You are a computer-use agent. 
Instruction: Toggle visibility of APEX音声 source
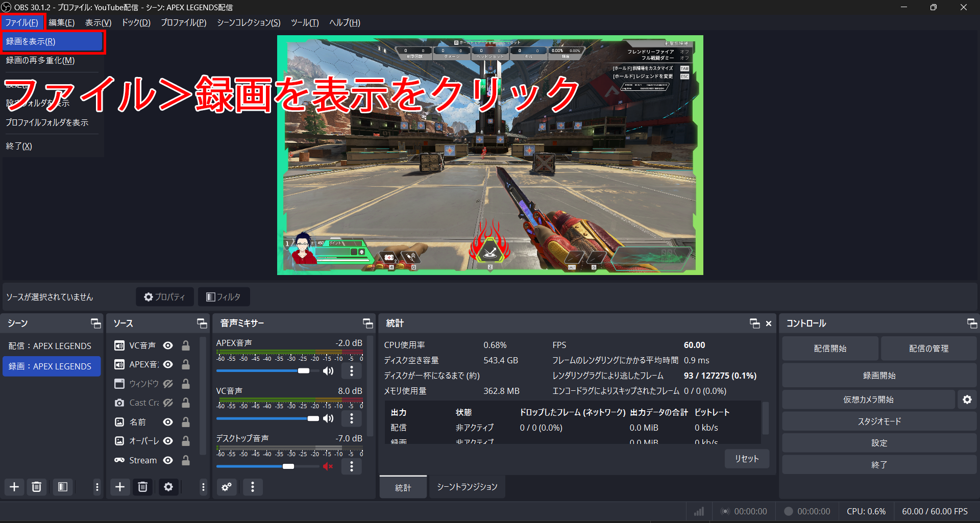pyautogui.click(x=168, y=364)
